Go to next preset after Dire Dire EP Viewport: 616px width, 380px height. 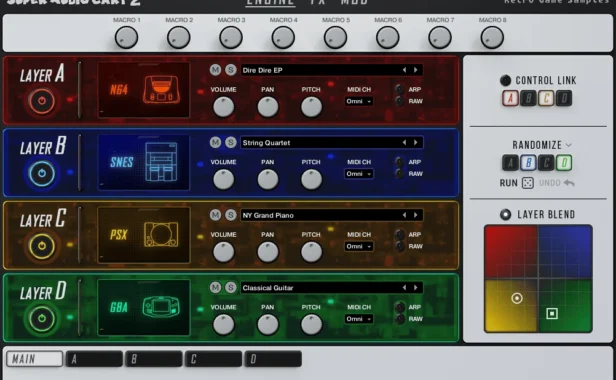tap(416, 70)
